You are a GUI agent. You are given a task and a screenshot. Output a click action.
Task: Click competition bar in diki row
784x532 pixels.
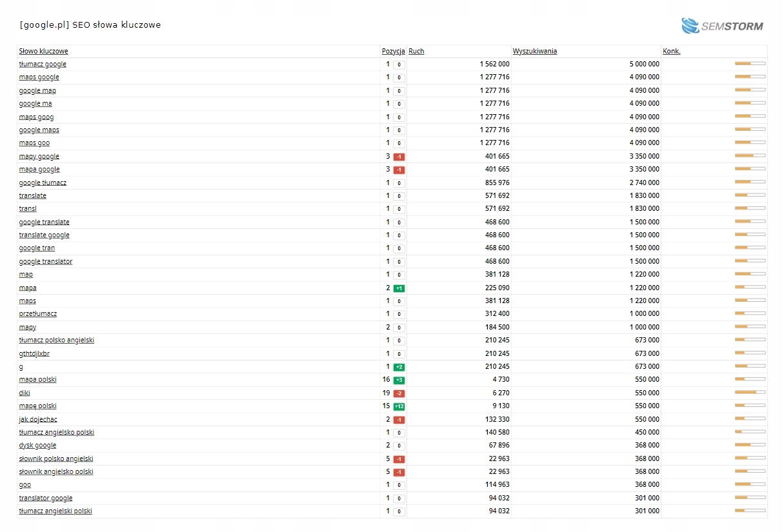(750, 393)
